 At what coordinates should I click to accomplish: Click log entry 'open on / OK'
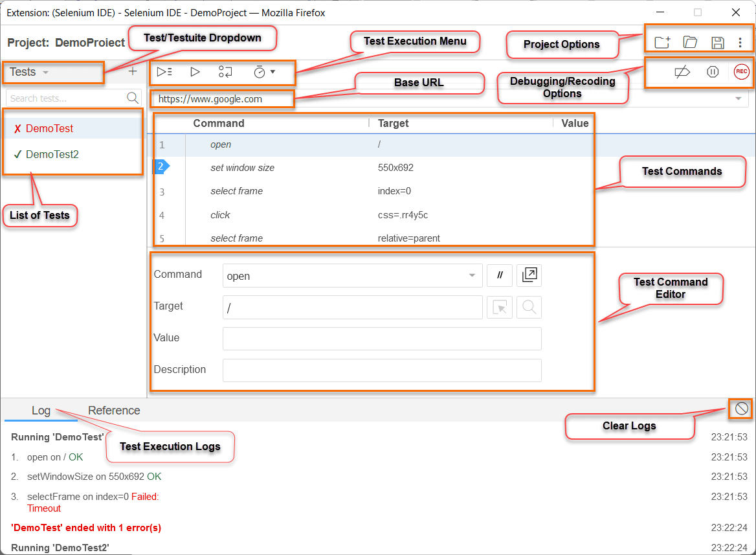click(x=55, y=457)
